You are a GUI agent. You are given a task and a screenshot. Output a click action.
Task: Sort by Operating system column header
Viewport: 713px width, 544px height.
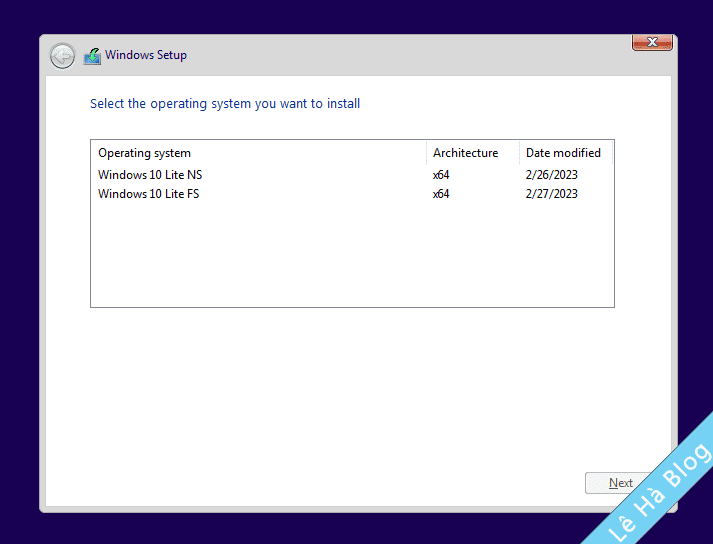(x=144, y=153)
